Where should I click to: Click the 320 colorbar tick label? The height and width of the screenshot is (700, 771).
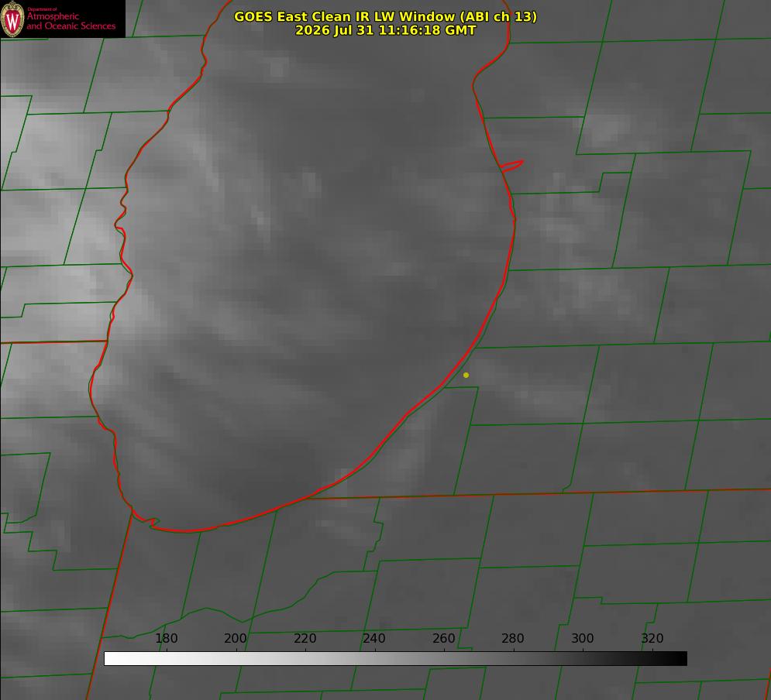coord(652,638)
